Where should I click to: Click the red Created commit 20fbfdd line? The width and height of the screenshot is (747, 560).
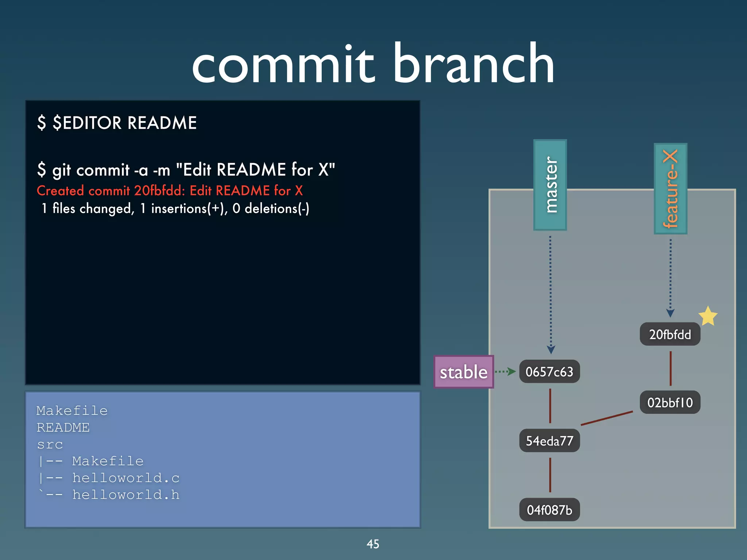(x=170, y=190)
